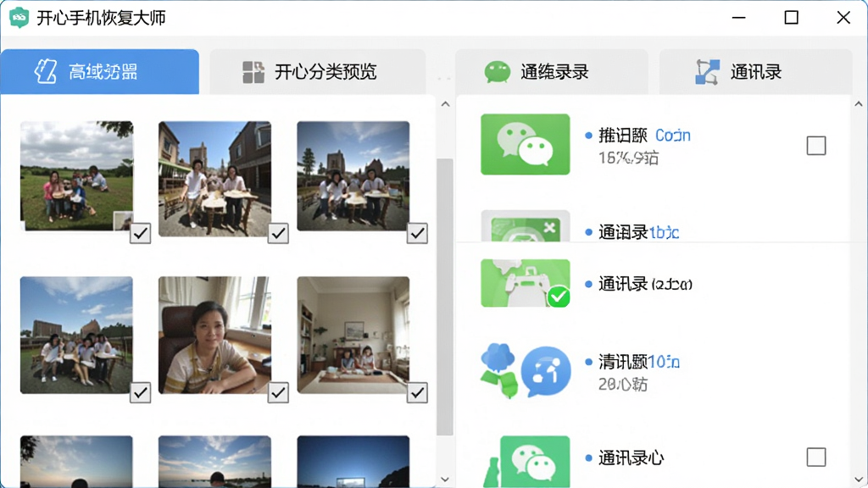Click the right panel scroll down arrow
Screen dimensions: 868x488
859,480
